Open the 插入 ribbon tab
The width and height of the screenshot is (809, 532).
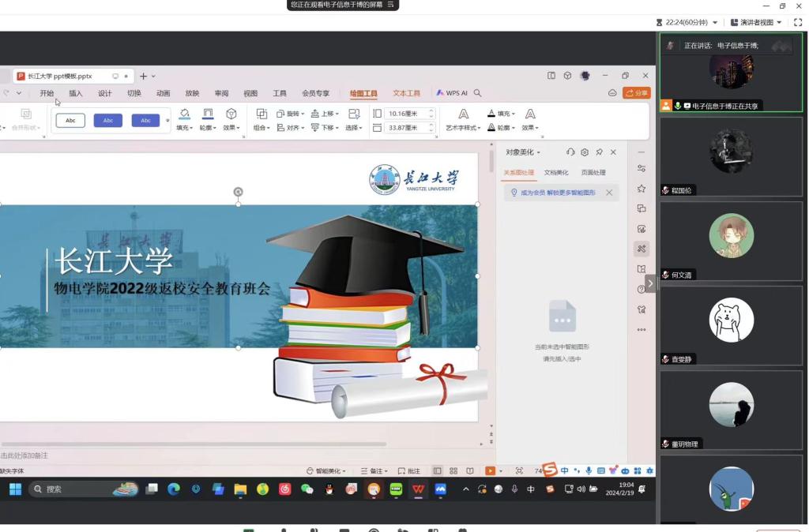pos(75,93)
